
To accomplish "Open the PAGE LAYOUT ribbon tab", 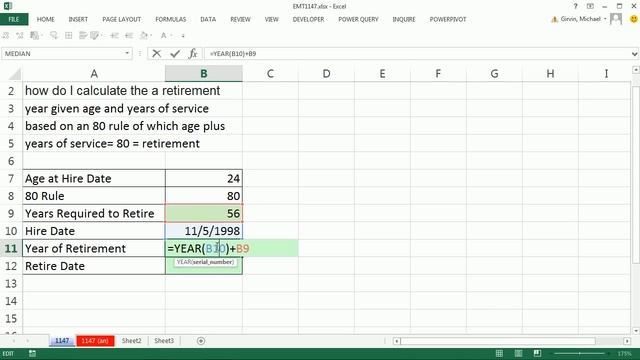I will pos(122,19).
